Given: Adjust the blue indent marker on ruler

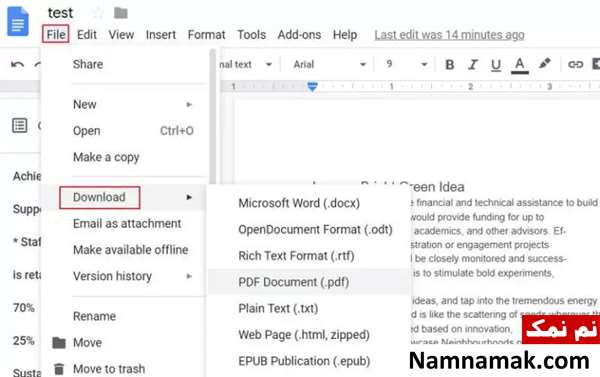Looking at the screenshot, I should (x=312, y=86).
